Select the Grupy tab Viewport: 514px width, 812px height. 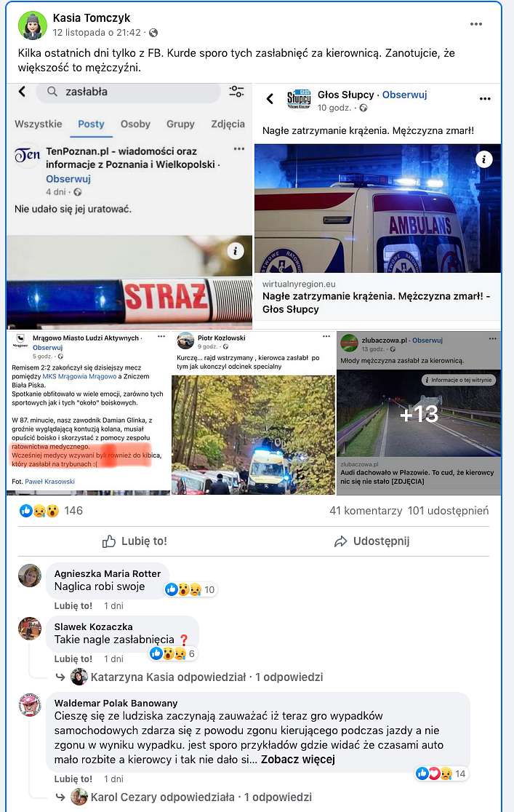coord(180,124)
